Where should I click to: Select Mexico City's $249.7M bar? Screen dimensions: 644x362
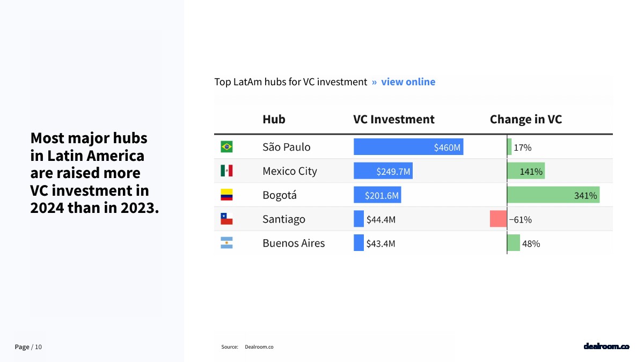pyautogui.click(x=383, y=171)
